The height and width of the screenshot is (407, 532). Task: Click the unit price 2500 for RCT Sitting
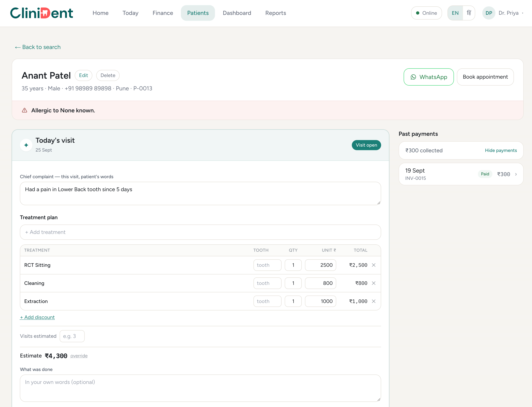(x=320, y=265)
